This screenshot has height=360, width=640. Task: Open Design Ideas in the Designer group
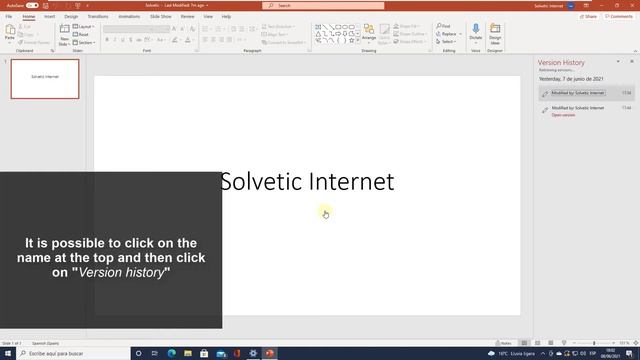pos(495,33)
